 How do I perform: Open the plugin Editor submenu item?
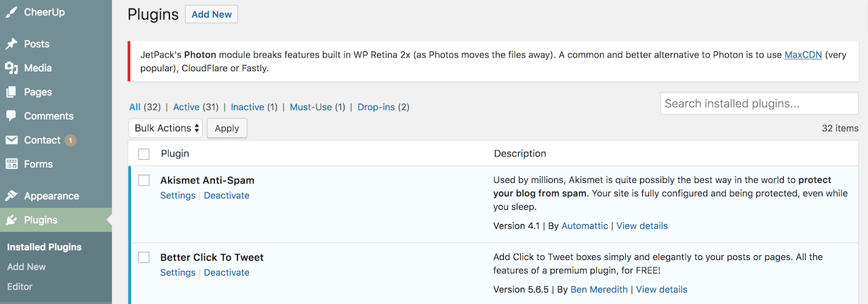point(20,286)
